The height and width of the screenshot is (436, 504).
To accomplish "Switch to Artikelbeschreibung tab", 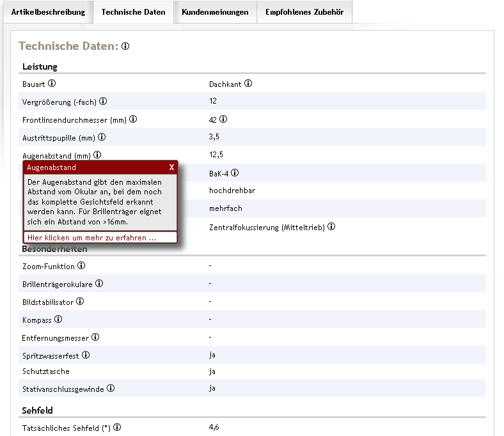I will tap(48, 12).
